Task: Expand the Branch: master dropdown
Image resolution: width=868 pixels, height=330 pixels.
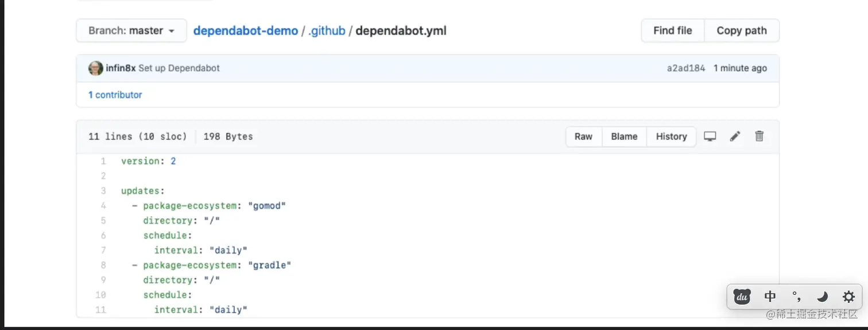Action: point(131,30)
